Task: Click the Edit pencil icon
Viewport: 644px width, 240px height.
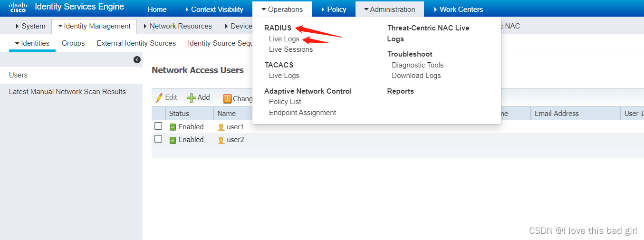Action: pyautogui.click(x=160, y=97)
